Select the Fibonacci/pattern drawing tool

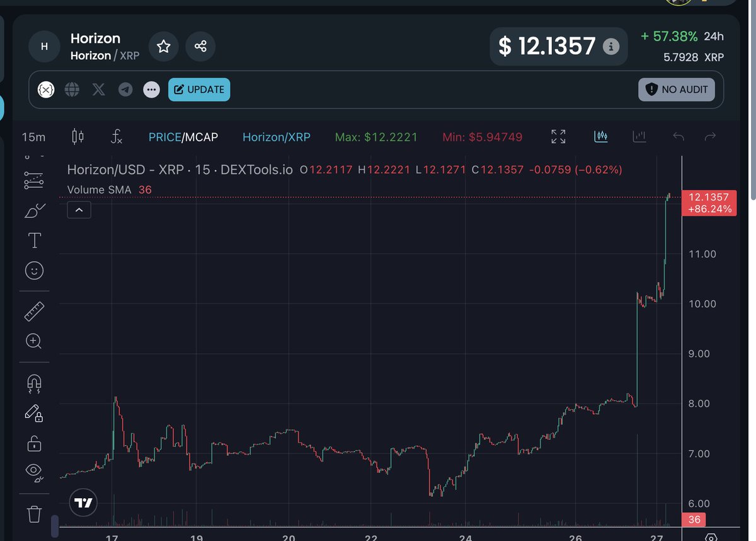pyautogui.click(x=34, y=180)
